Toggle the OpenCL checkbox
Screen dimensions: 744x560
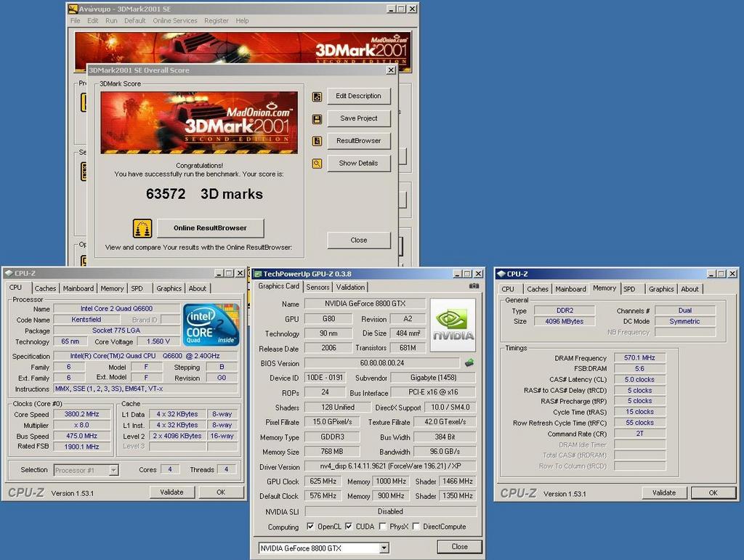click(310, 527)
